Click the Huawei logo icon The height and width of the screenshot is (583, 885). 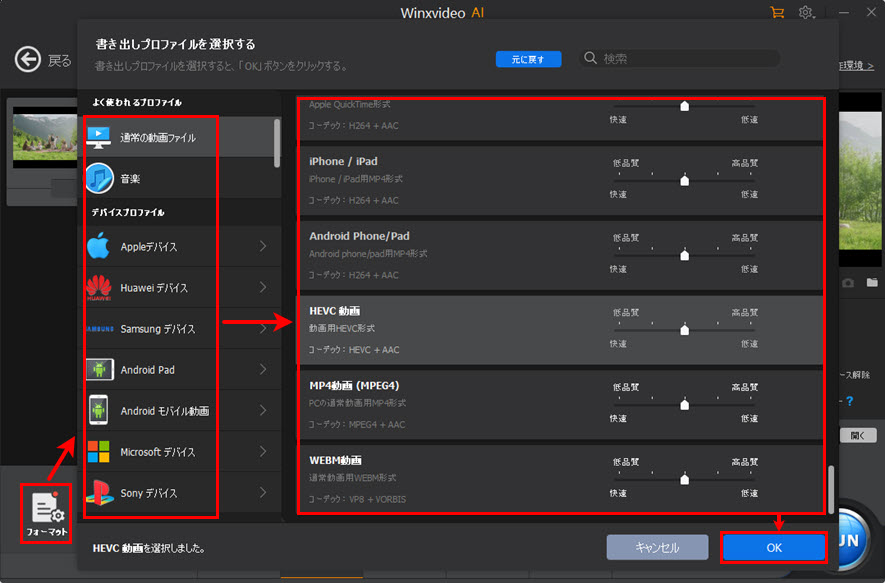[99, 287]
